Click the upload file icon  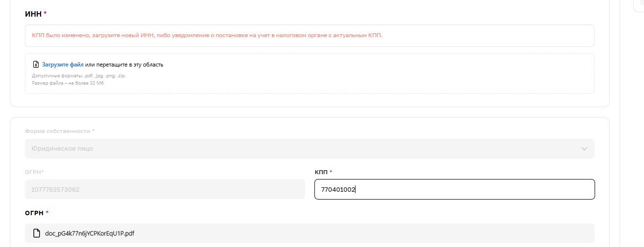(36, 65)
